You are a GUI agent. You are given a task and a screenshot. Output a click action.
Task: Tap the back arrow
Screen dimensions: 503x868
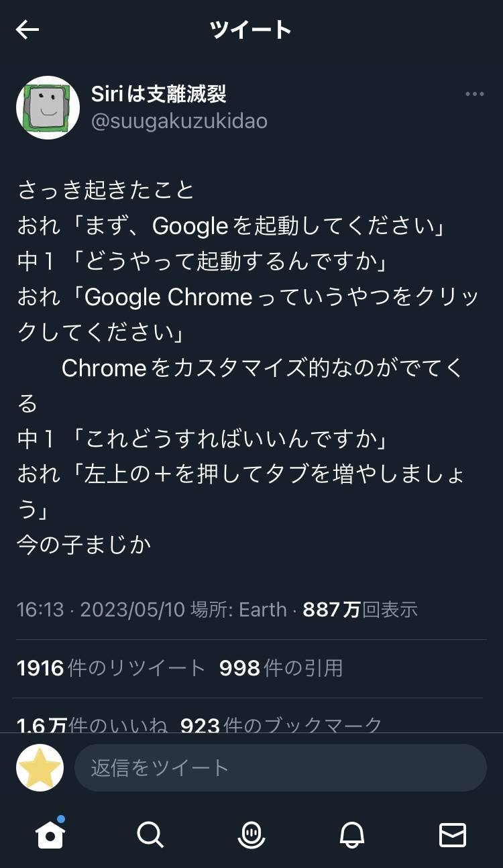pos(27,30)
